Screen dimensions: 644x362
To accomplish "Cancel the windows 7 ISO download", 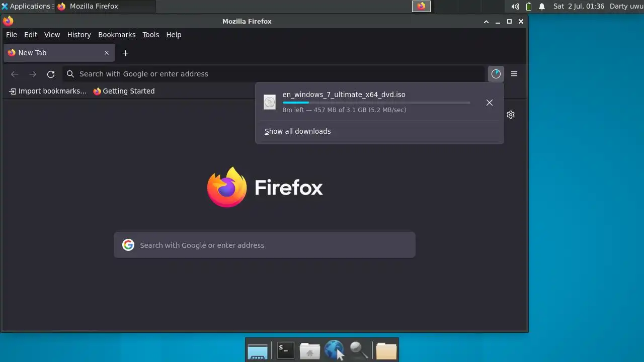I will click(490, 103).
